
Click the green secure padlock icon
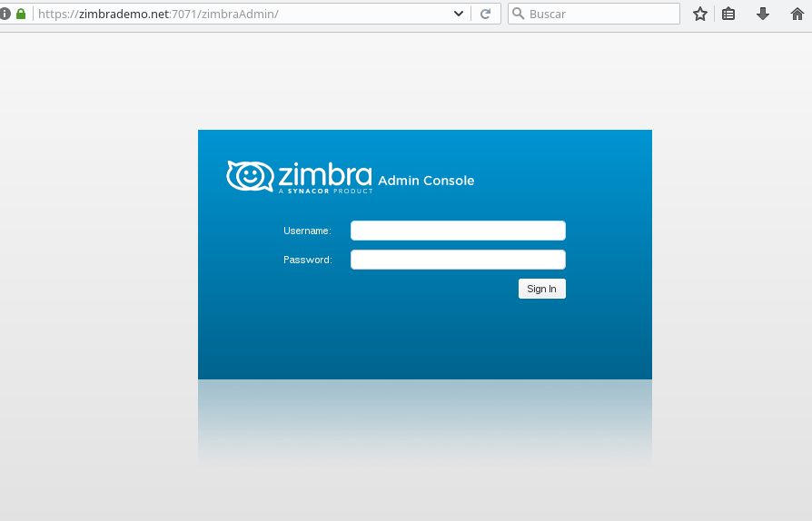pyautogui.click(x=21, y=14)
